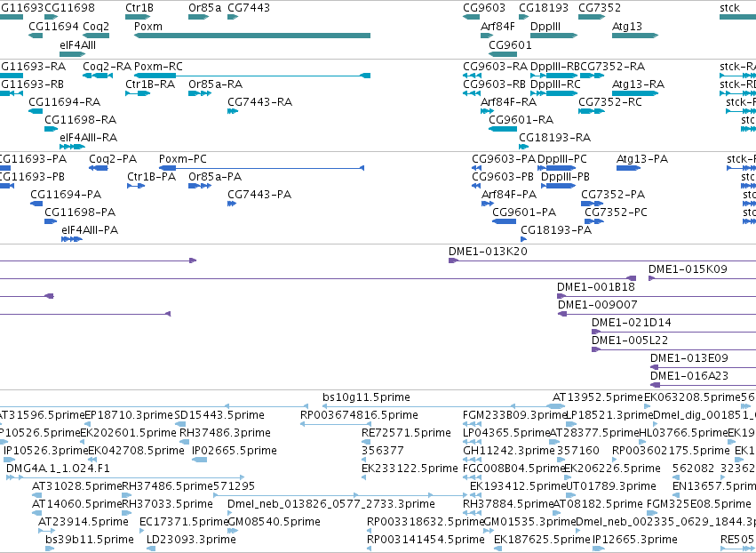Click the bs10g11.5prime EST label
756x553 pixels.
click(x=366, y=397)
